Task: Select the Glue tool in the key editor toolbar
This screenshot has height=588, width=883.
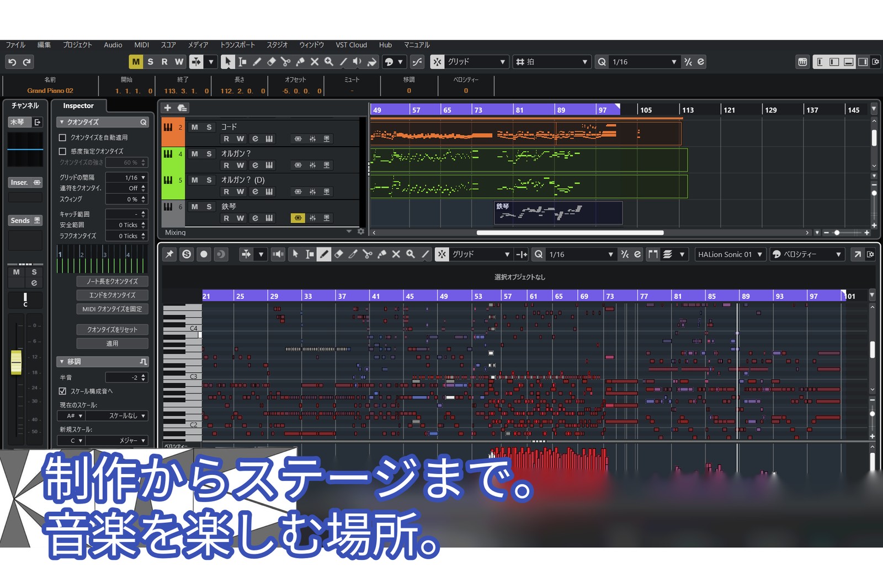Action: point(381,254)
